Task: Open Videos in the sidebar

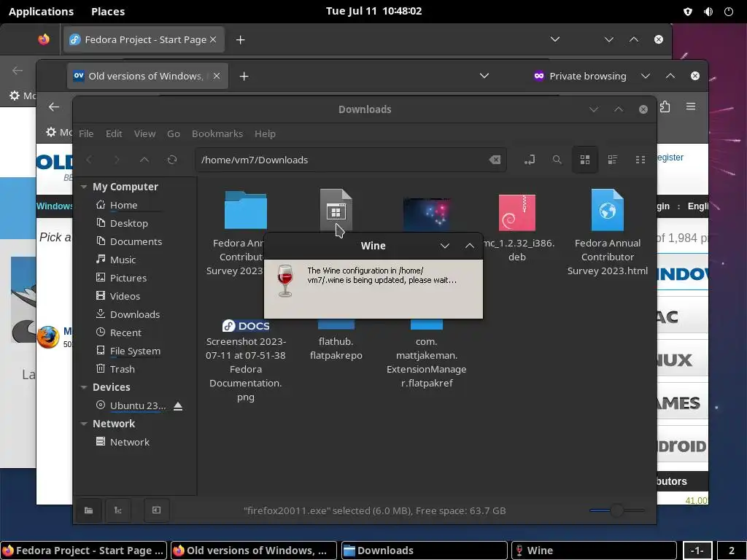Action: click(x=125, y=296)
